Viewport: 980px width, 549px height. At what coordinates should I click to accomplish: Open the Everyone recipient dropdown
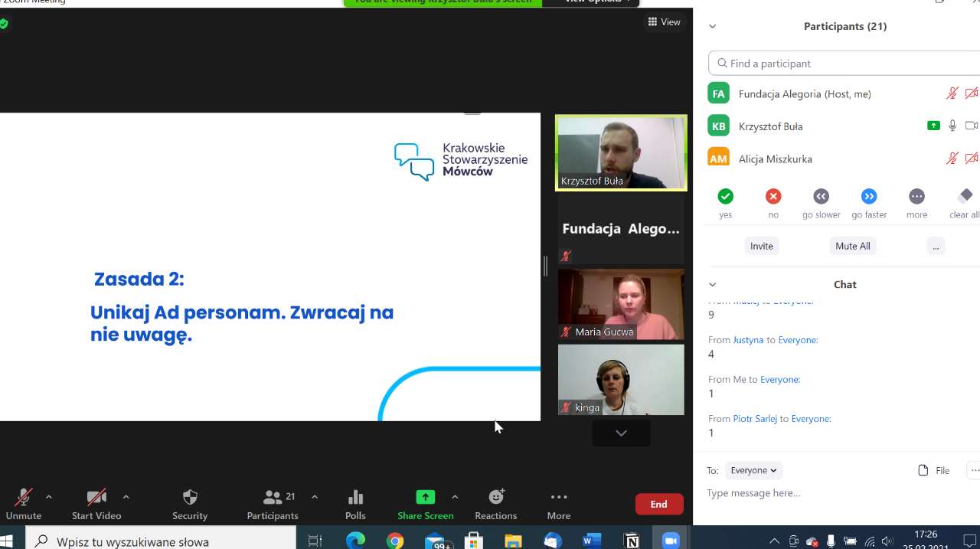753,470
